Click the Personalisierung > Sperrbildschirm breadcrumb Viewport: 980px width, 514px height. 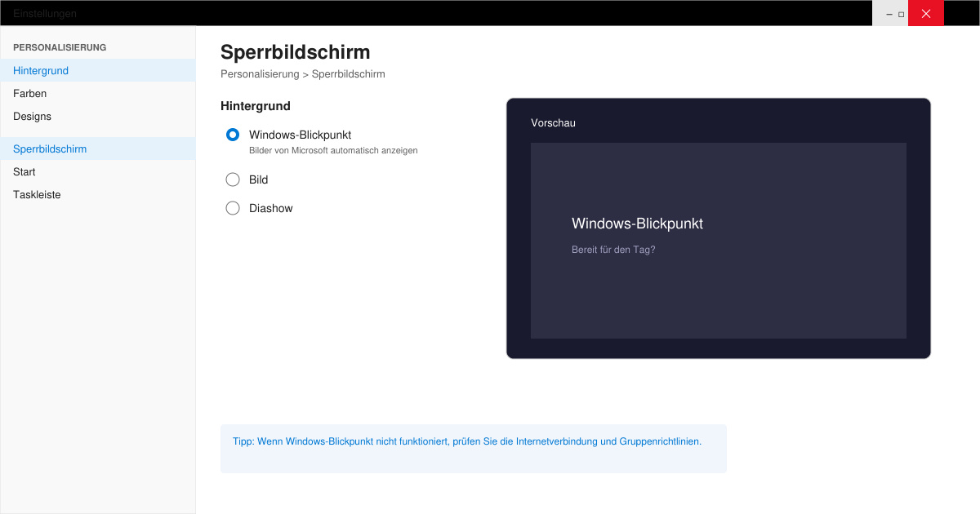(x=303, y=73)
